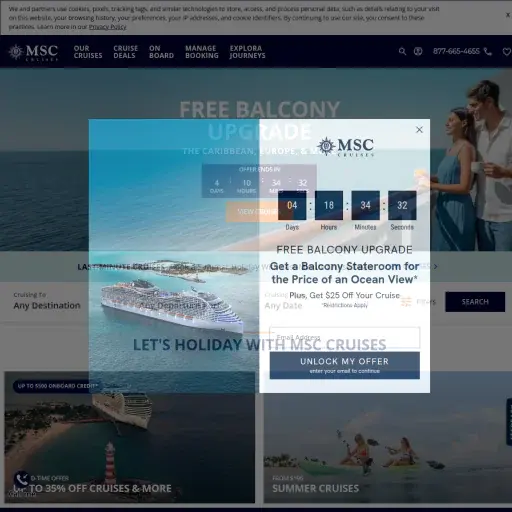Click the phone handset icon in header
Image resolution: width=512 pixels, height=512 pixels.
[488, 51]
